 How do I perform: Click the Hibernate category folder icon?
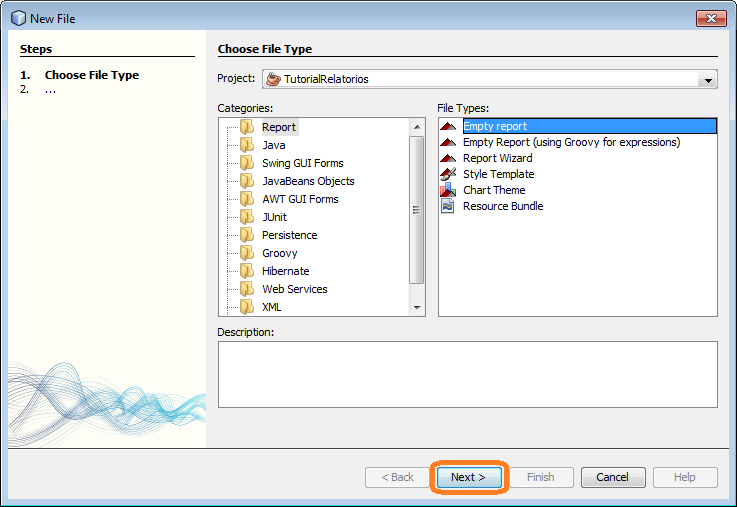pos(247,271)
